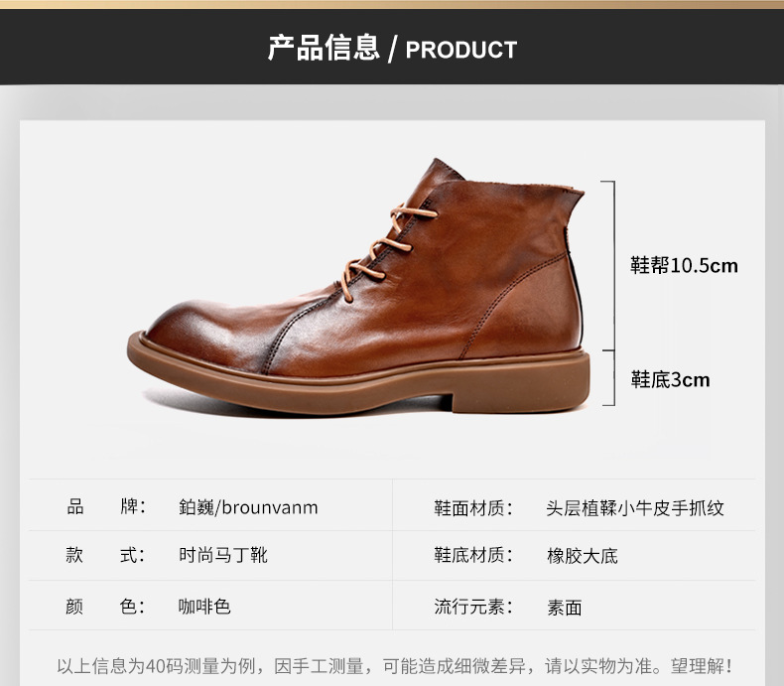
Task: Click the size 40 measurement disclaimer note
Action: pos(394,665)
